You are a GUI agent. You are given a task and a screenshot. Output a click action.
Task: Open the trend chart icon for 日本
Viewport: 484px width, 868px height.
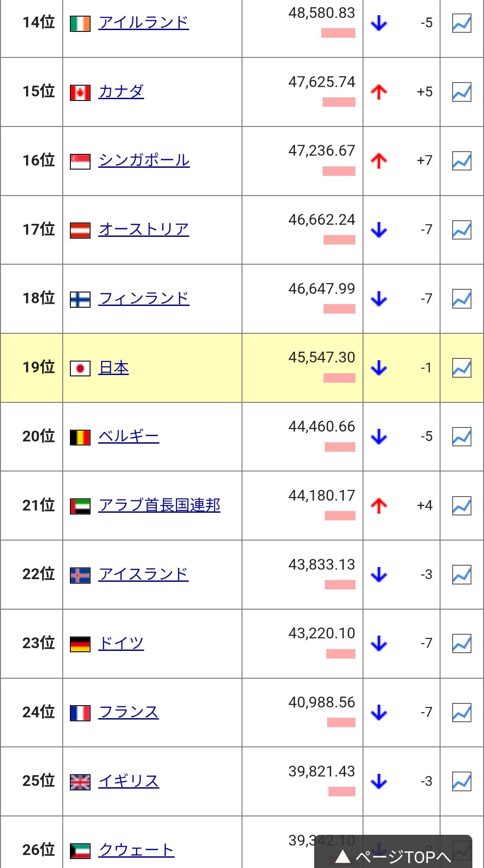click(462, 368)
